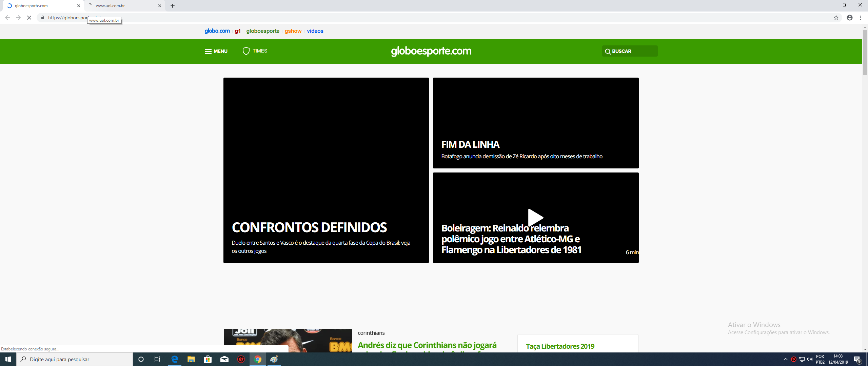Click the page vertical scrollbar thumb
The width and height of the screenshot is (868, 366).
pyautogui.click(x=865, y=52)
